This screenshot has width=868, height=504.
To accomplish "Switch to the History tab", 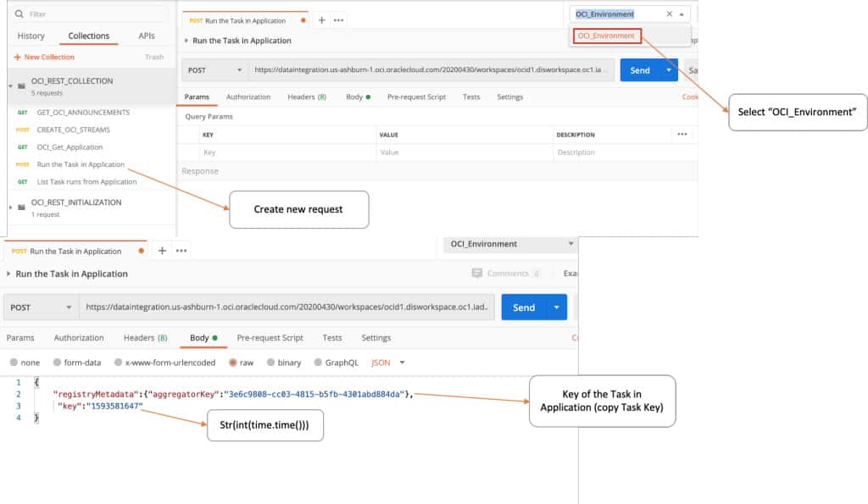I will tap(31, 36).
